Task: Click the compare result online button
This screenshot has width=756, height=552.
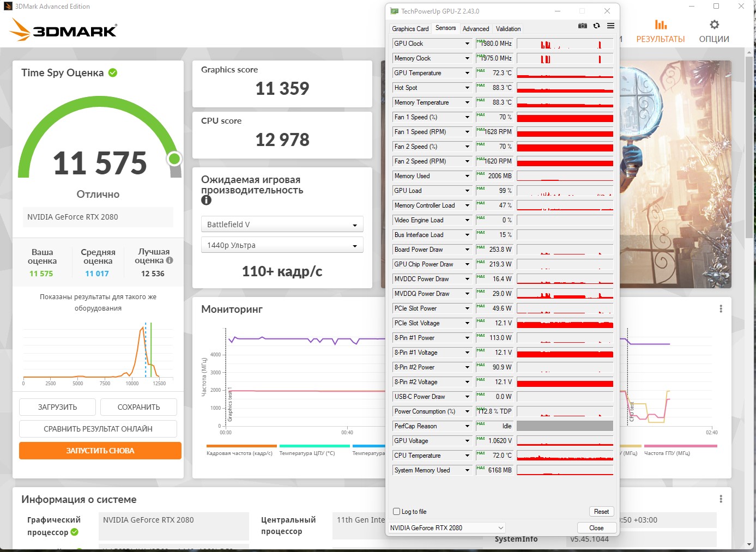Action: click(x=98, y=429)
